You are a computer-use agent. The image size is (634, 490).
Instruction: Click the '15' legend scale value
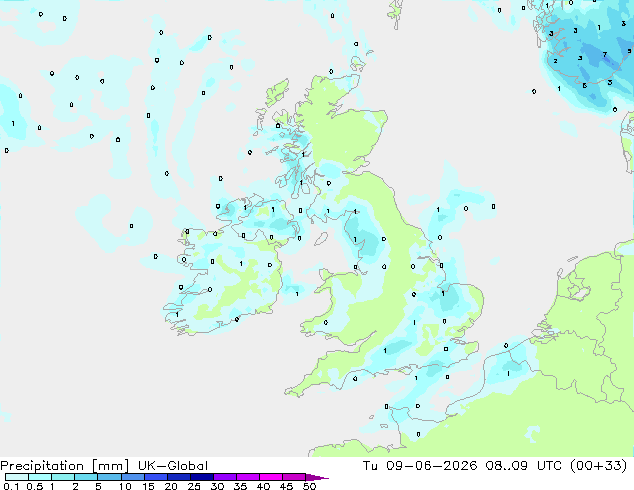[x=148, y=486]
